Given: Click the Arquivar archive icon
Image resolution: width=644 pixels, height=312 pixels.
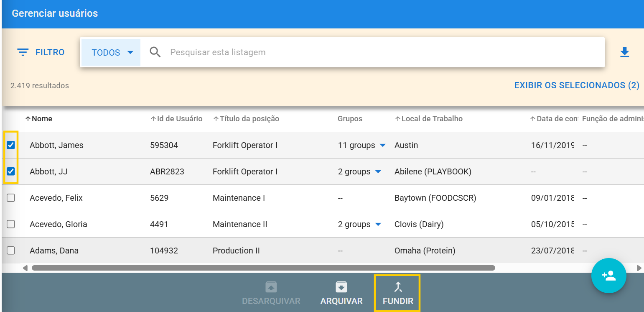Looking at the screenshot, I should coord(341,287).
